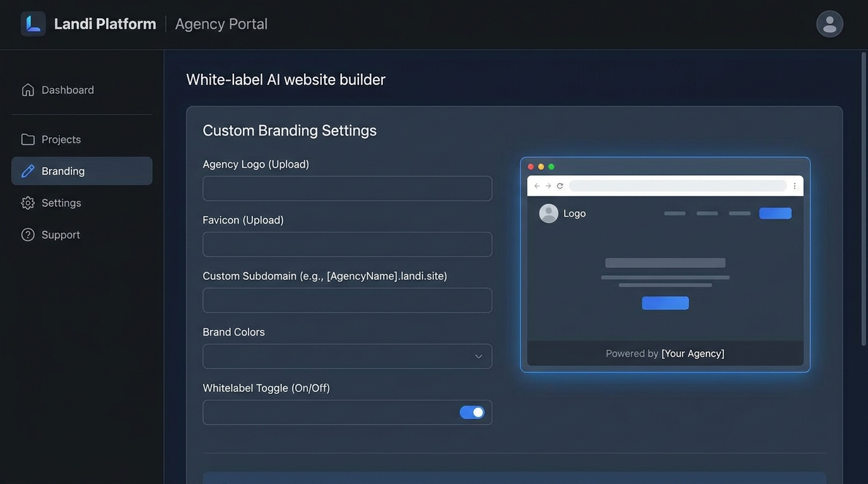This screenshot has height=484, width=868.
Task: Click three-dot menu in preview browser
Action: point(795,186)
